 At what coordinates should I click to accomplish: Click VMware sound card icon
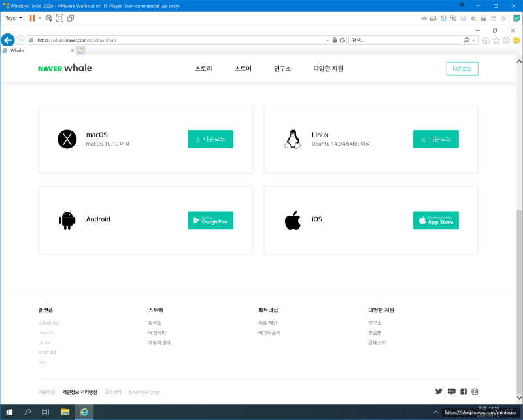(473, 18)
